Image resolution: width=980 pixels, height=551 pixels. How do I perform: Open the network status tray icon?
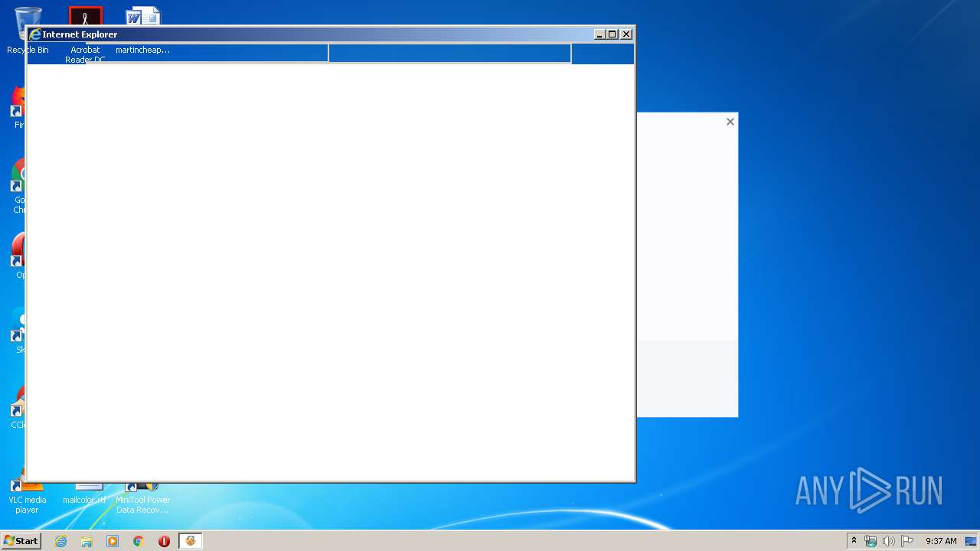871,541
